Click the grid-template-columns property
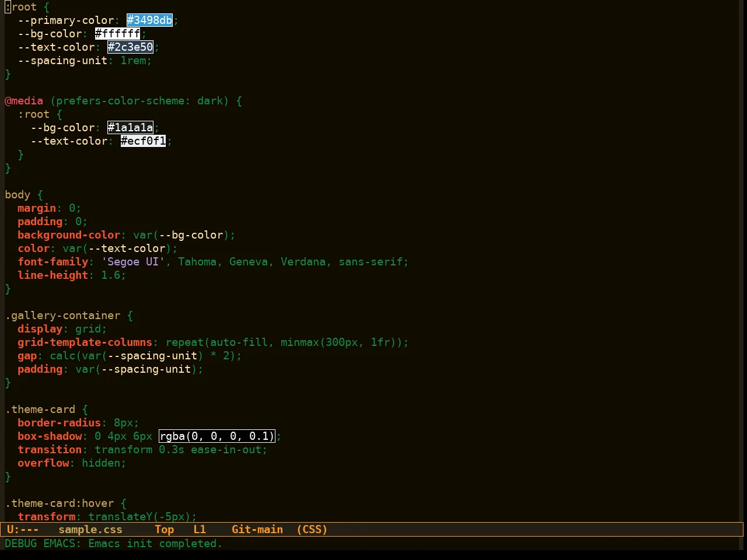Viewport: 747px width, 560px height. [85, 342]
